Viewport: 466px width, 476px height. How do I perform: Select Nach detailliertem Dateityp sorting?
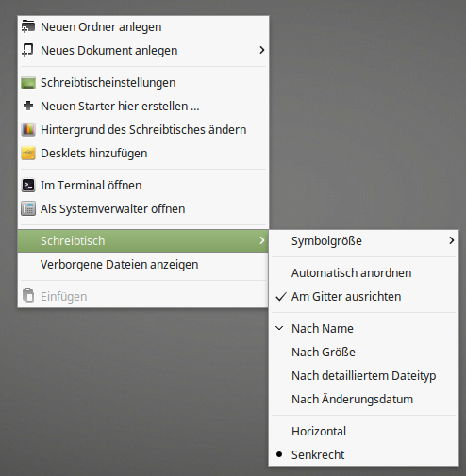click(363, 376)
